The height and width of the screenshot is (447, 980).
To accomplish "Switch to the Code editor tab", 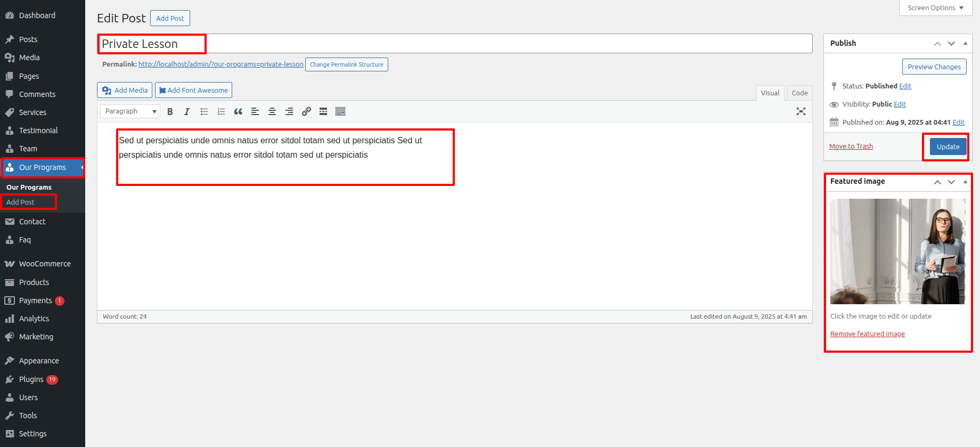I will 799,93.
